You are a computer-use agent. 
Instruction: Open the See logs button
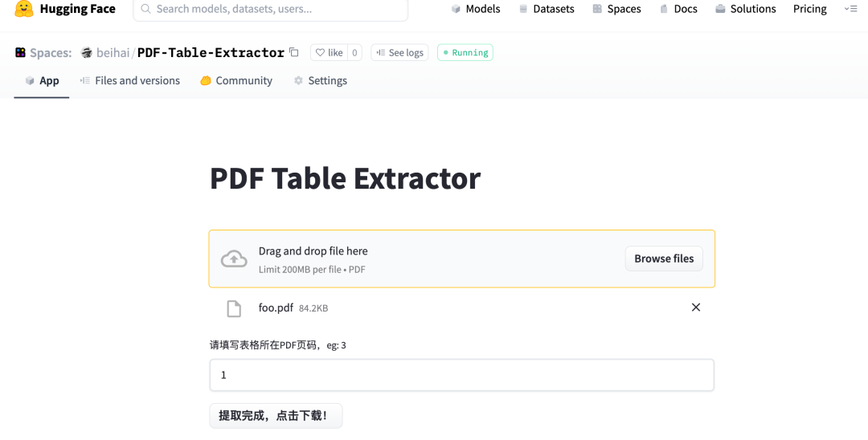coord(399,52)
